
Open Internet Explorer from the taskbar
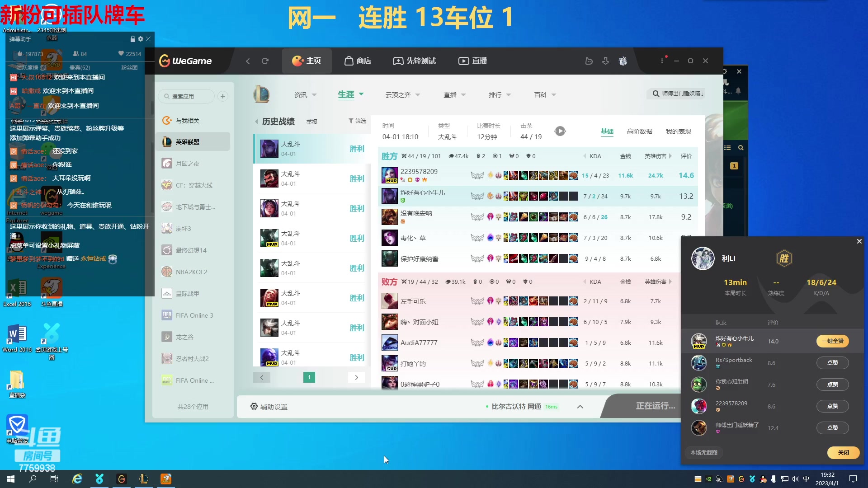pos(77,479)
